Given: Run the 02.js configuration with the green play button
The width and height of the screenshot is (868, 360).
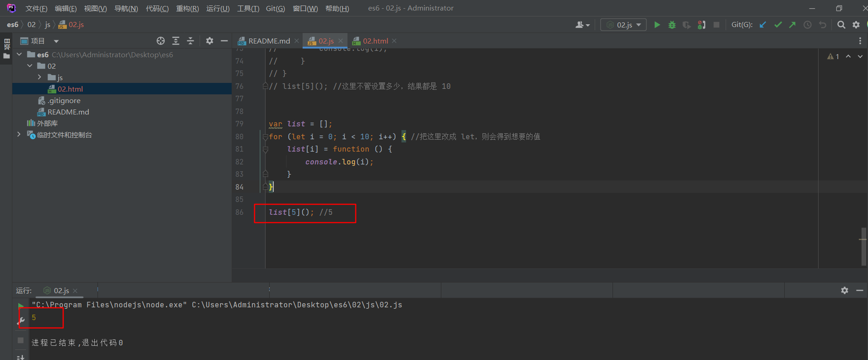Looking at the screenshot, I should pyautogui.click(x=657, y=25).
